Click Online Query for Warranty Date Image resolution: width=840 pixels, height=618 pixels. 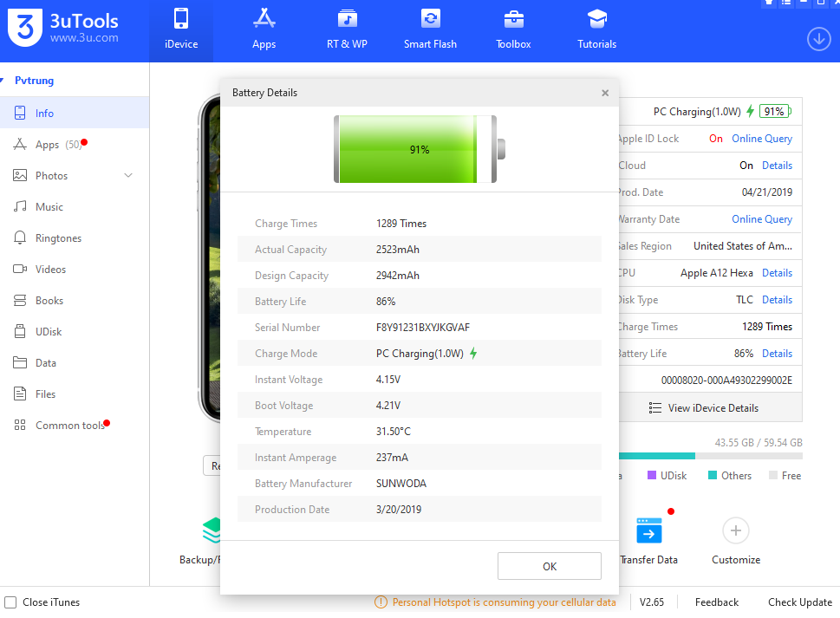pyautogui.click(x=762, y=219)
